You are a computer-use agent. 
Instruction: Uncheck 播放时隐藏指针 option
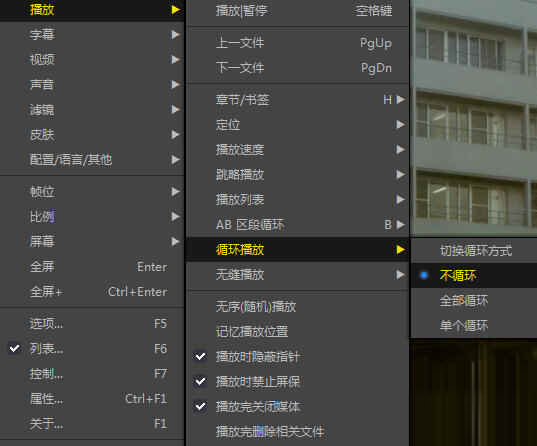(298, 357)
